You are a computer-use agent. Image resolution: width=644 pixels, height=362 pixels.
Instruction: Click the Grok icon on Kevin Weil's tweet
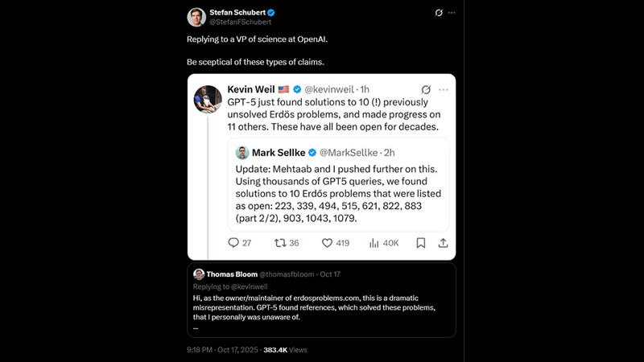click(425, 88)
